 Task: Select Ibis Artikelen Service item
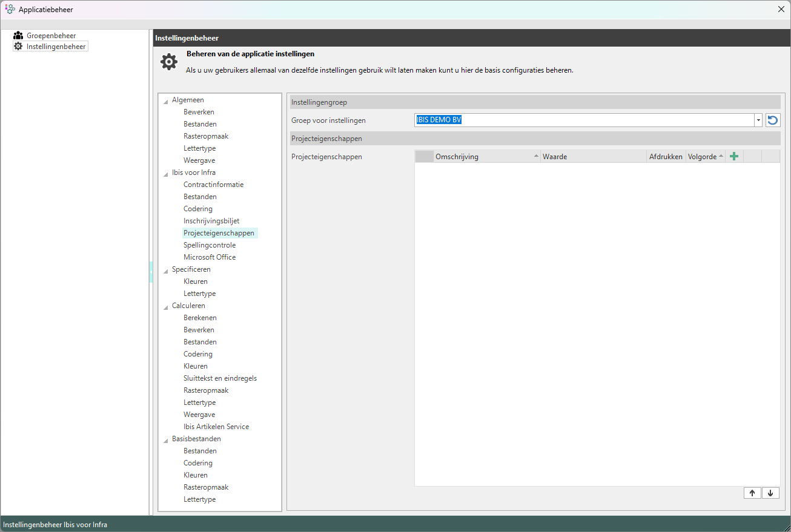pyautogui.click(x=216, y=427)
